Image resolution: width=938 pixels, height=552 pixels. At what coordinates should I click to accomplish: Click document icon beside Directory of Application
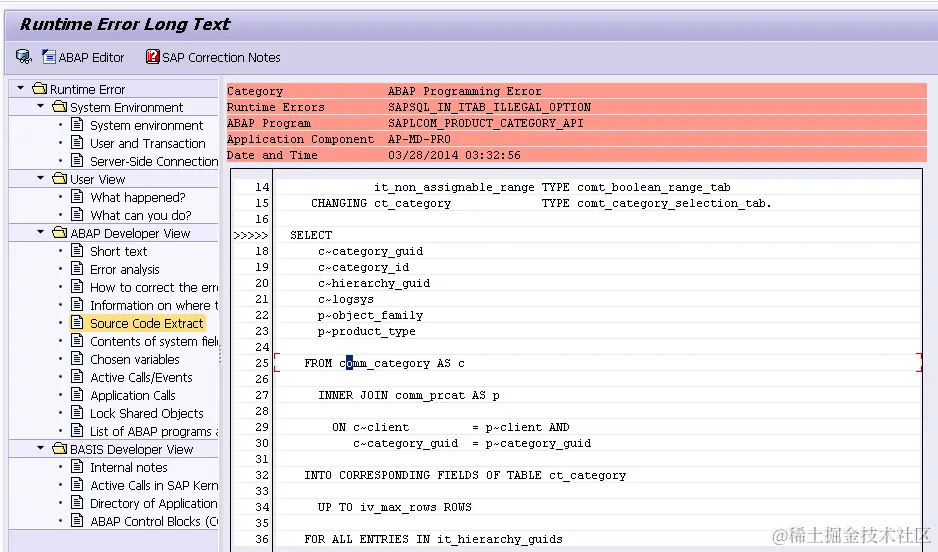[x=77, y=502]
